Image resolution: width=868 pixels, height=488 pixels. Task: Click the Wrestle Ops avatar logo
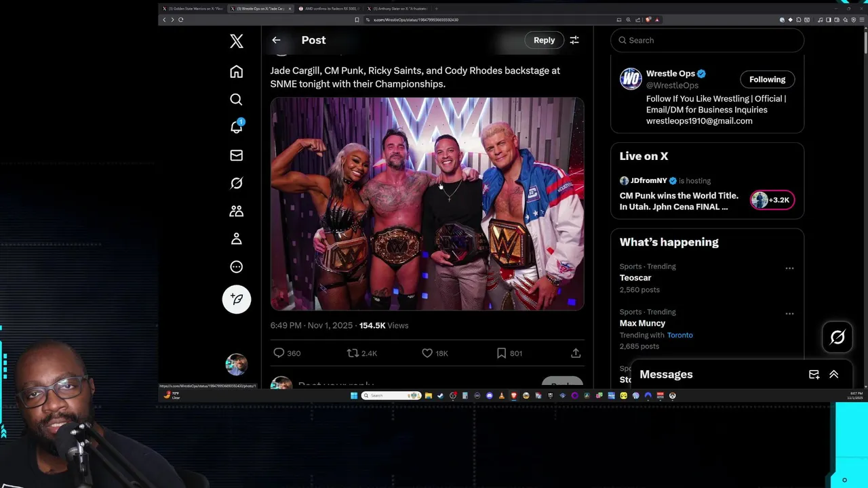click(x=631, y=79)
